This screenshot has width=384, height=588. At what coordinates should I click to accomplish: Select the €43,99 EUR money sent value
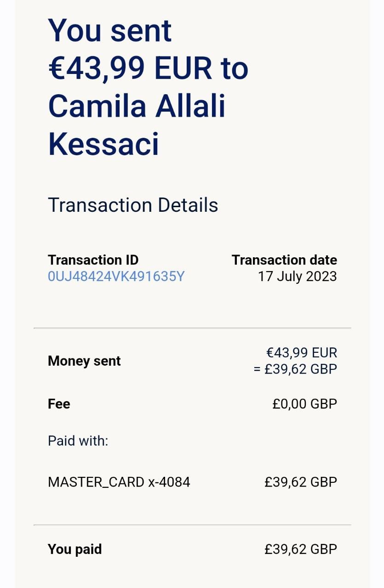[302, 353]
